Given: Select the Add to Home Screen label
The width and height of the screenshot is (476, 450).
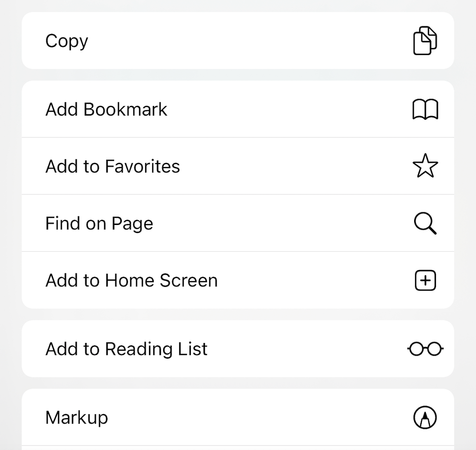Looking at the screenshot, I should 131,281.
